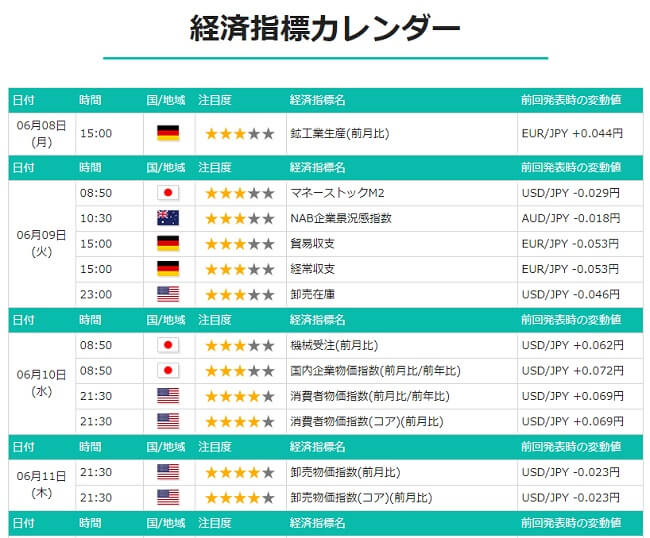The image size is (650, 538).
Task: Select 経常収支 indicator name
Action: tap(312, 269)
